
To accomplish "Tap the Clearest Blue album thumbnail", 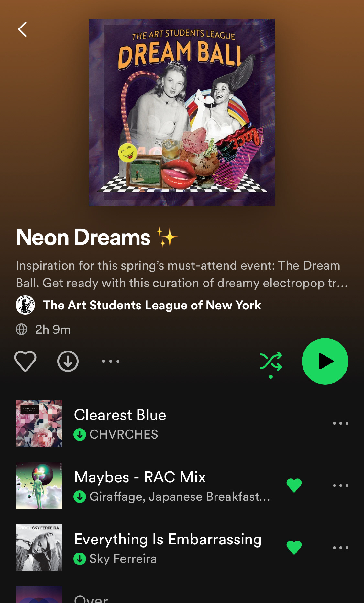I will point(39,423).
